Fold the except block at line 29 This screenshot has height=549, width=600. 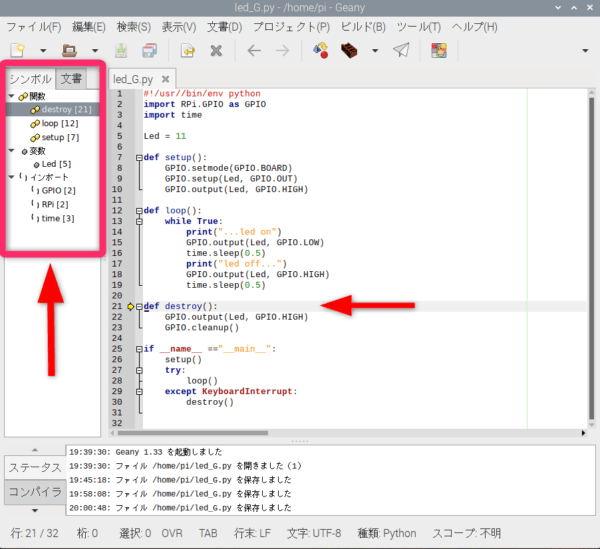[139, 391]
